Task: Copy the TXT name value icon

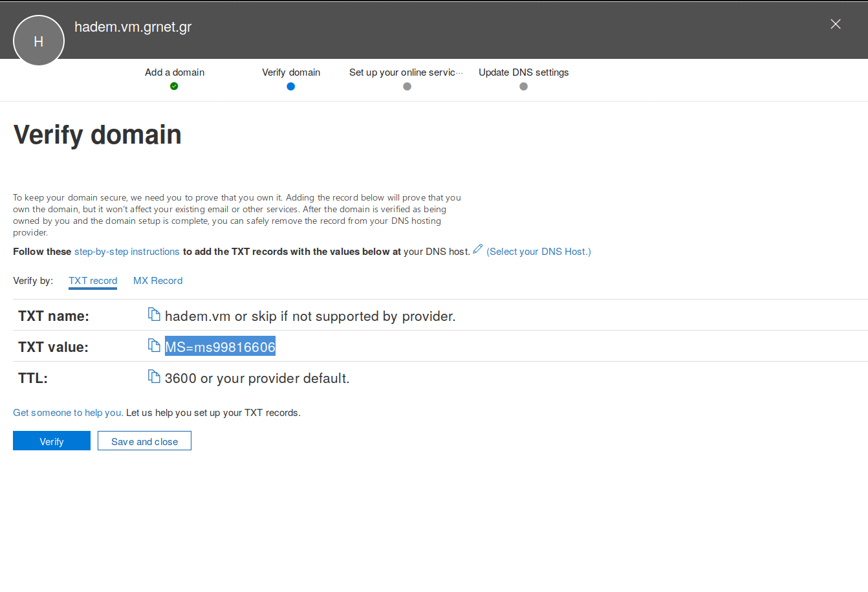Action: [x=154, y=314]
